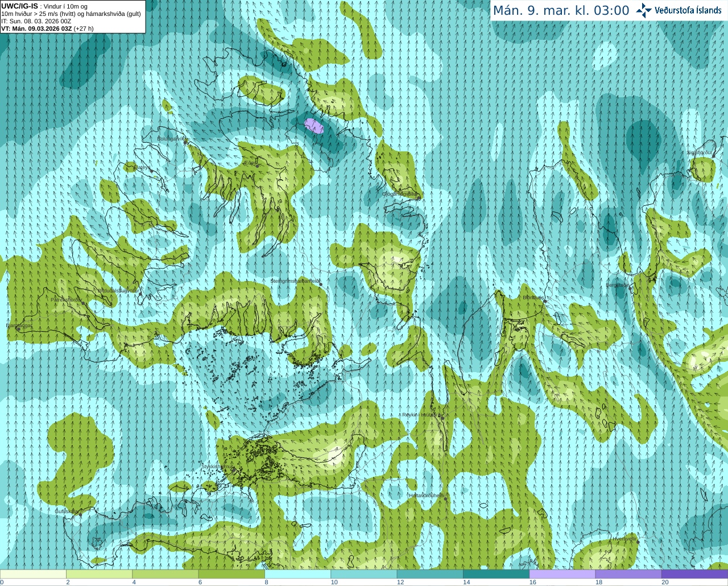Click the Bjargtangar station label
The width and height of the screenshot is (728, 586).
pyautogui.click(x=19, y=325)
